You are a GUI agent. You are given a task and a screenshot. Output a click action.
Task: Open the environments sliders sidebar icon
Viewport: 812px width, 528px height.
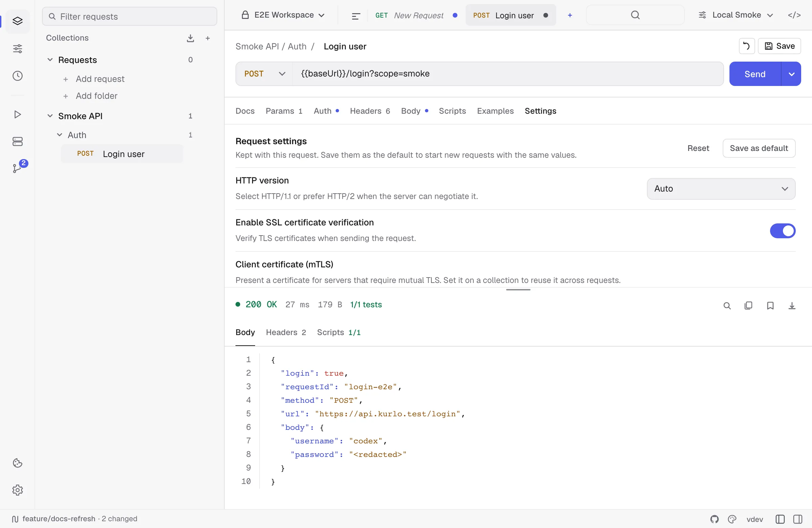point(17,49)
